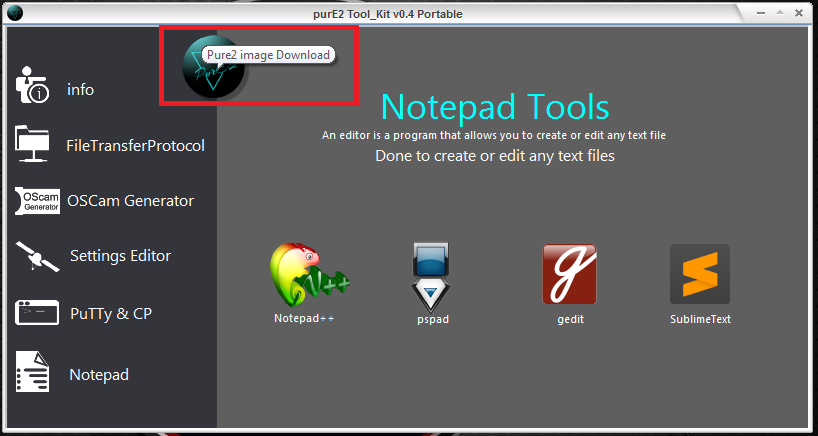Screen dimensions: 818x436
Task: Click the Notepad Tools heading
Action: (495, 107)
